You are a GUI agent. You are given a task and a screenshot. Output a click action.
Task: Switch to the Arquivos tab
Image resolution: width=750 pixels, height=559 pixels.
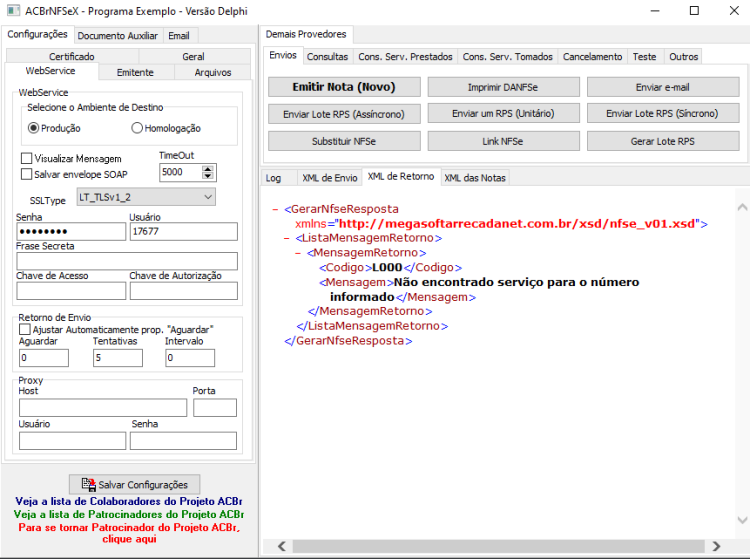click(x=213, y=72)
